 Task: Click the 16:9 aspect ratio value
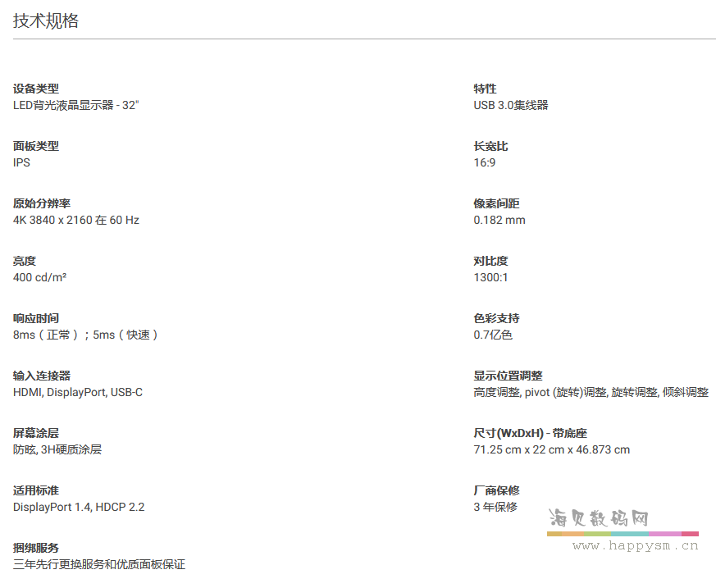pos(485,163)
